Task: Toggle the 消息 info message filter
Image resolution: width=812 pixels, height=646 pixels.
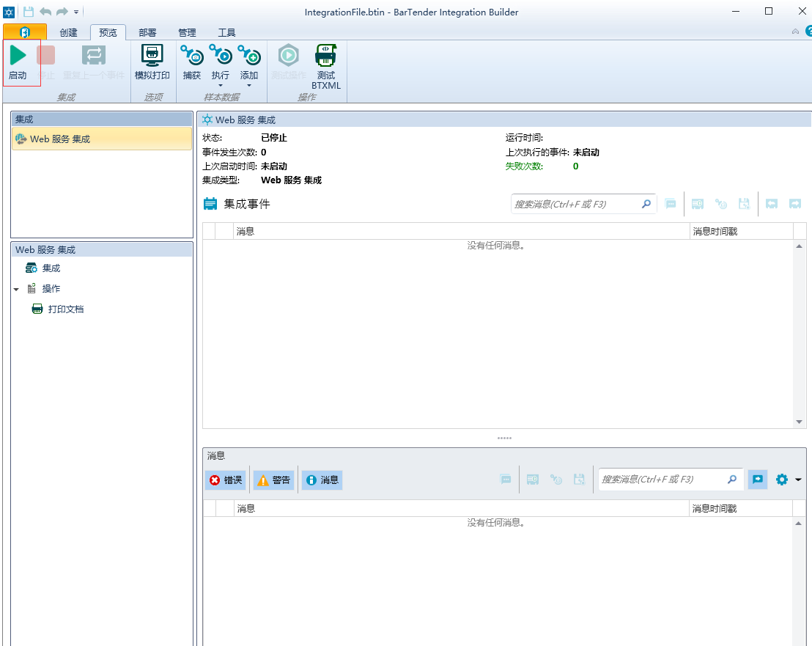Action: [x=322, y=480]
